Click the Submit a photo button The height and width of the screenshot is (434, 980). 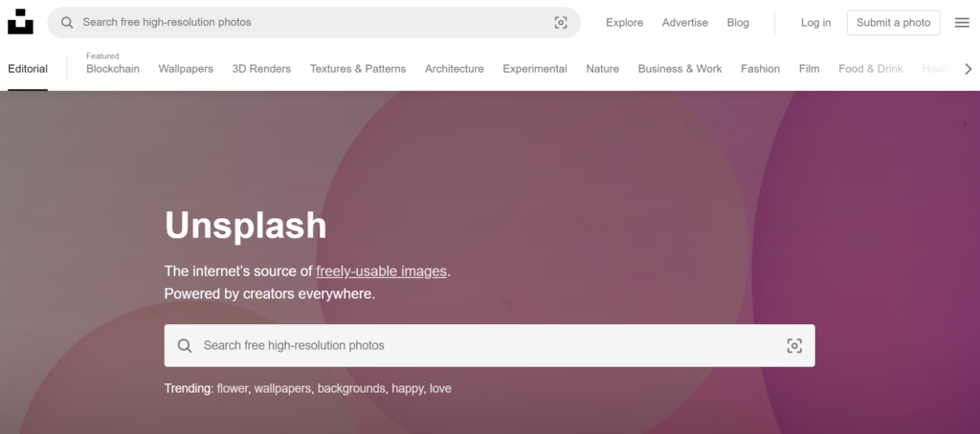pos(893,23)
